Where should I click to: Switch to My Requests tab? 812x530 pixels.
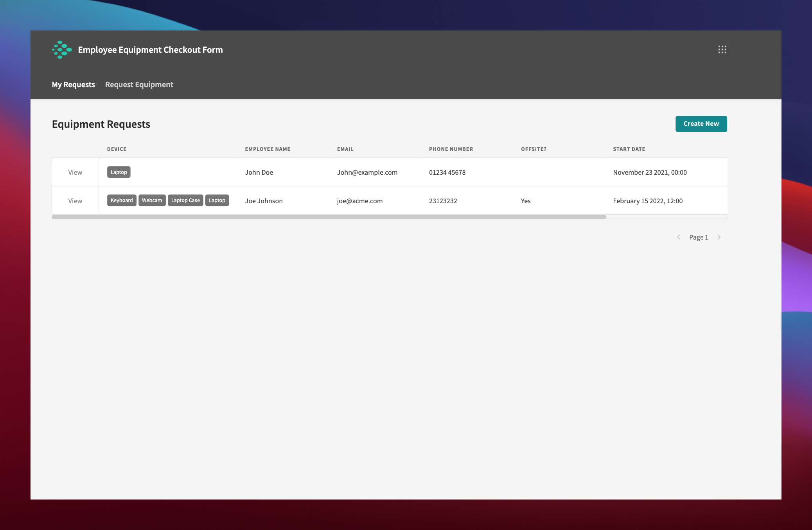click(x=74, y=84)
